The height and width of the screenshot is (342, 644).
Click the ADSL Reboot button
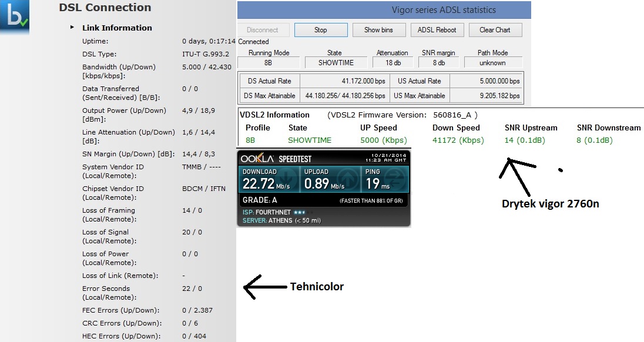[x=437, y=30]
